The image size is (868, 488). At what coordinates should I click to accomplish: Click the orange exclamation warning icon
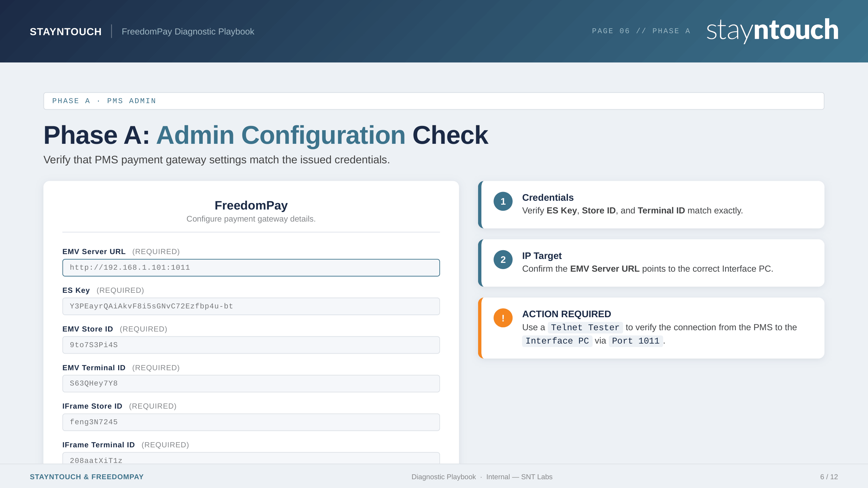pos(503,318)
